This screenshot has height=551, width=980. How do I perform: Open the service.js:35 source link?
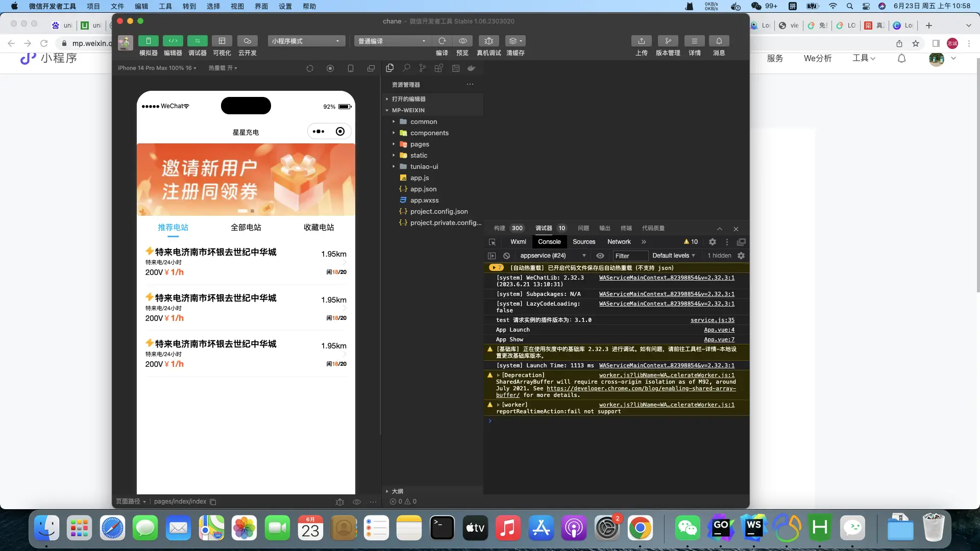coord(712,320)
